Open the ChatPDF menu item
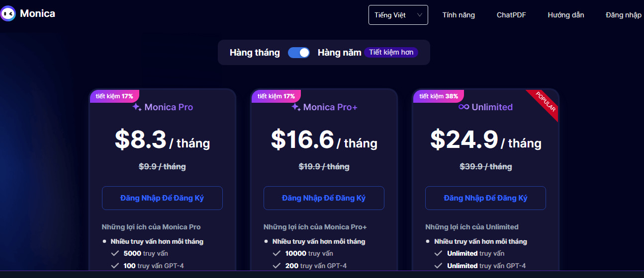Viewport: 644px width, 278px height. click(x=511, y=15)
